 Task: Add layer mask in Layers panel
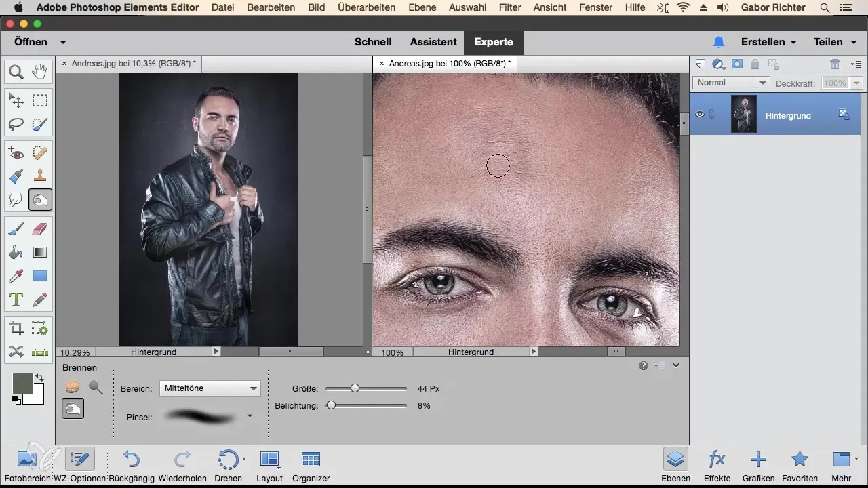[x=737, y=64]
